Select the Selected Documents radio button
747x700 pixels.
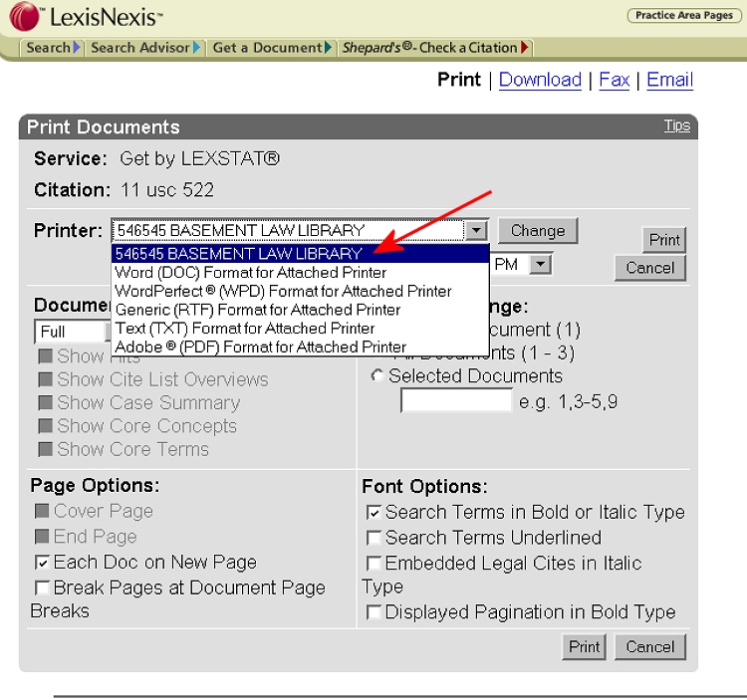coord(376,376)
